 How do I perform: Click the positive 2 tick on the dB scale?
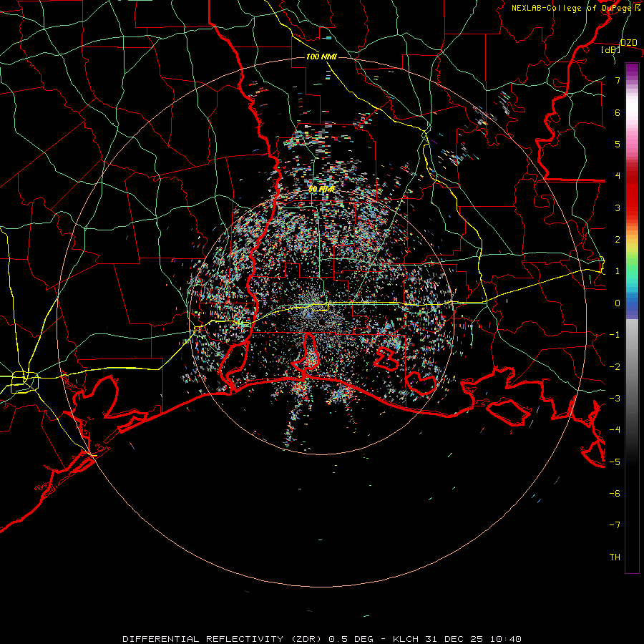pos(618,240)
